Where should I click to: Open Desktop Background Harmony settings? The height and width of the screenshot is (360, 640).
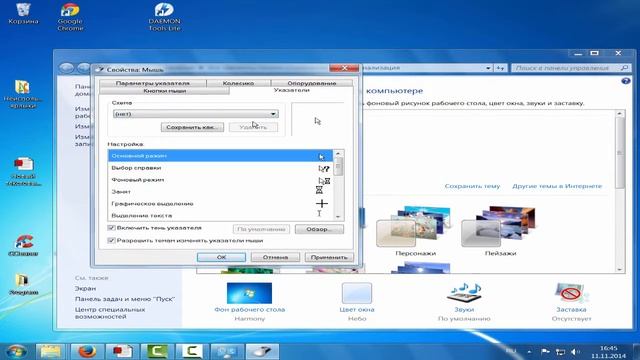[249, 302]
